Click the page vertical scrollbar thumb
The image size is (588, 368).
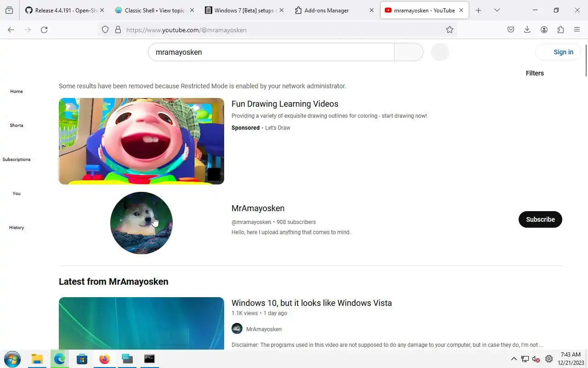586,60
